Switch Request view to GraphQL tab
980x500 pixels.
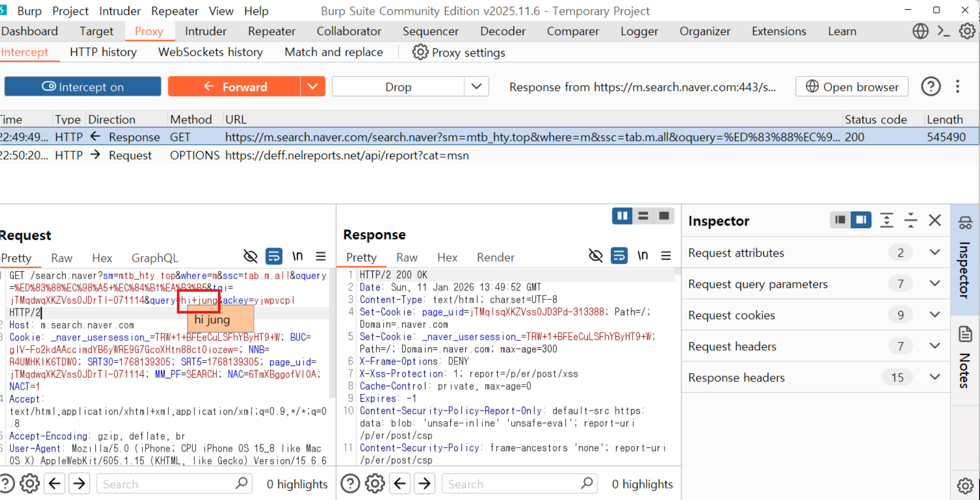tap(154, 258)
